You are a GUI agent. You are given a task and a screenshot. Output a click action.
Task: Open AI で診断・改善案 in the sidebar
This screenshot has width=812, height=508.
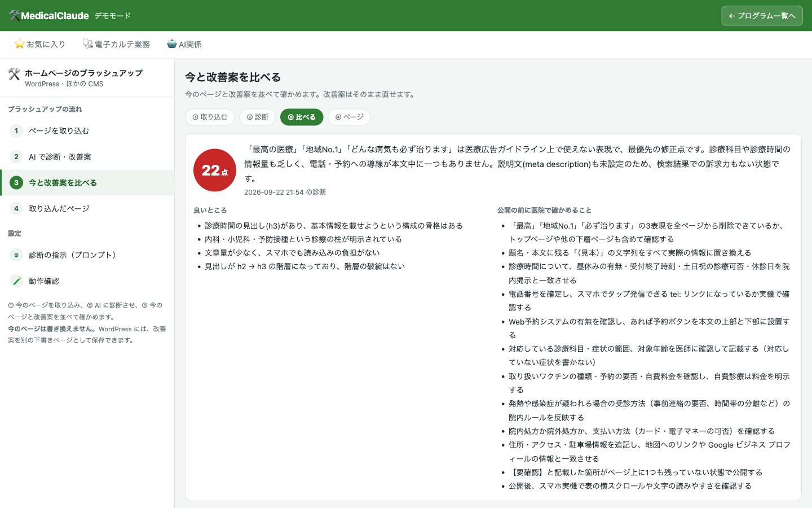point(87,157)
